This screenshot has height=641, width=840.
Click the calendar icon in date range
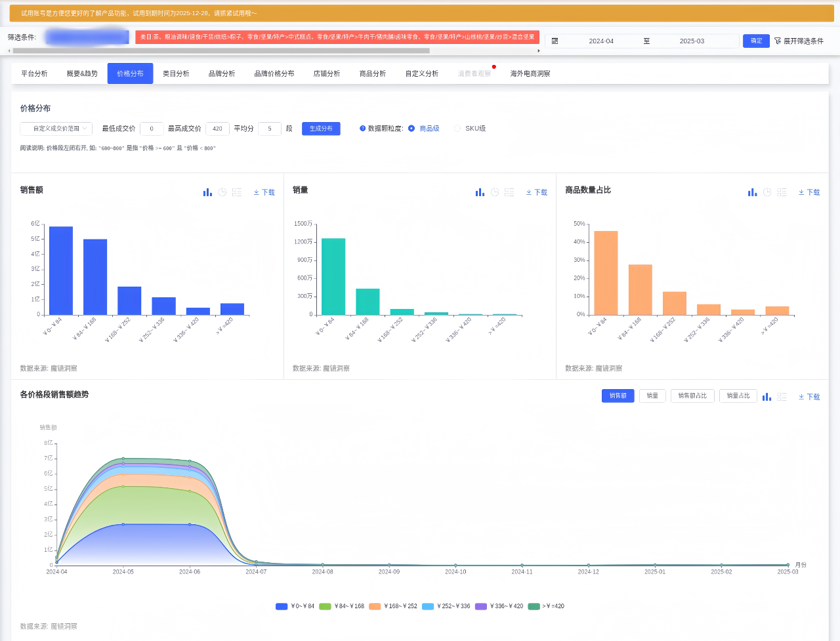tap(555, 41)
